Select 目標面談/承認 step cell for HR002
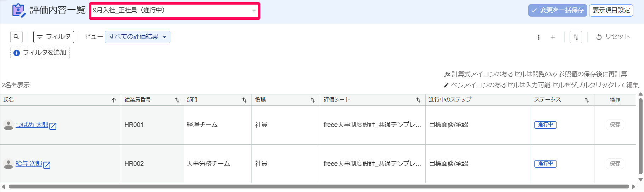The height and width of the screenshot is (192, 644). pos(478,164)
